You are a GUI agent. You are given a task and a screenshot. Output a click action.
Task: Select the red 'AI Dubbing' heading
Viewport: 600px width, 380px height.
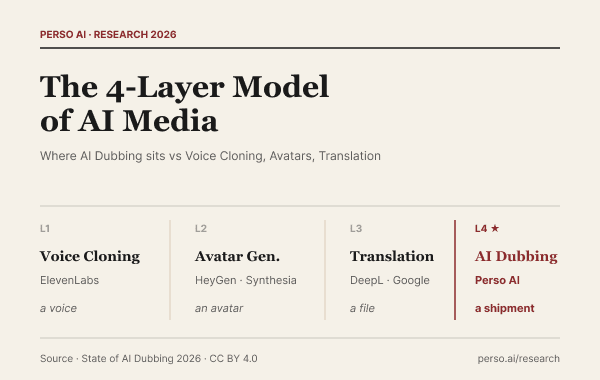[x=516, y=256]
